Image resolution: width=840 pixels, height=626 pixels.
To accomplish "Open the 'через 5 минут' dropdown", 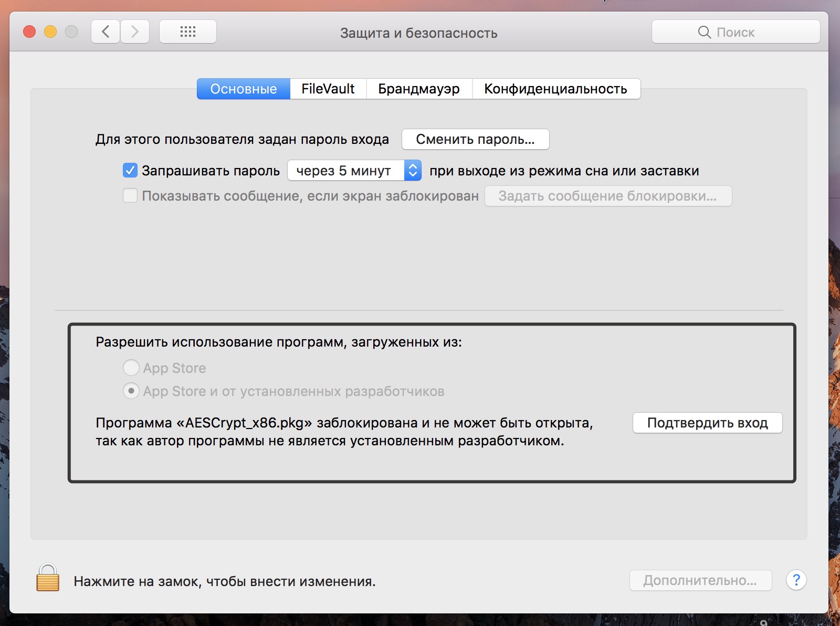I will pyautogui.click(x=354, y=171).
